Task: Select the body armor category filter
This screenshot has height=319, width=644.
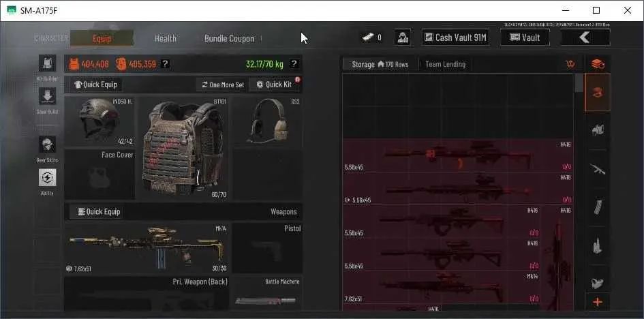Action: pos(598,131)
